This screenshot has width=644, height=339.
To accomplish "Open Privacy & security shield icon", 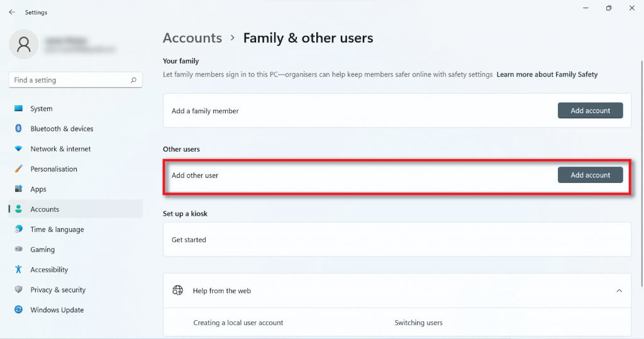I will [18, 290].
